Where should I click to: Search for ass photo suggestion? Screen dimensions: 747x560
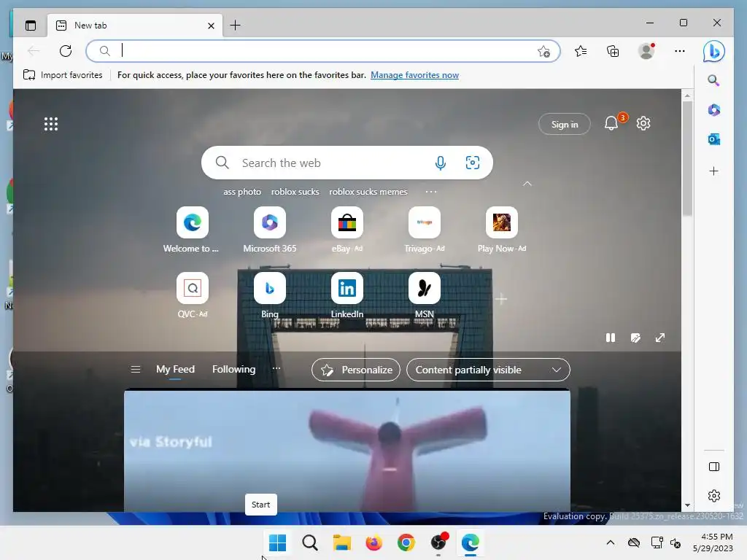pos(242,192)
